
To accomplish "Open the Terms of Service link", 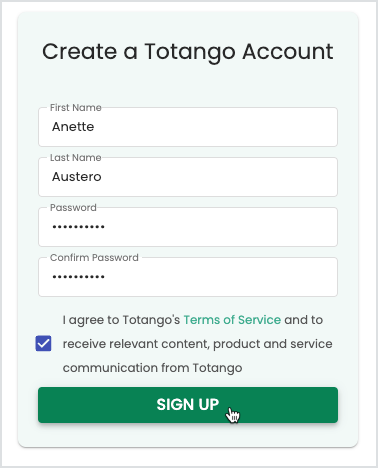I will click(232, 320).
